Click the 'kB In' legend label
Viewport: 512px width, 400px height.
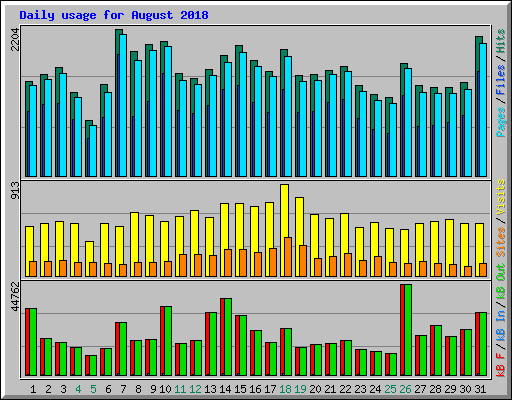click(500, 325)
